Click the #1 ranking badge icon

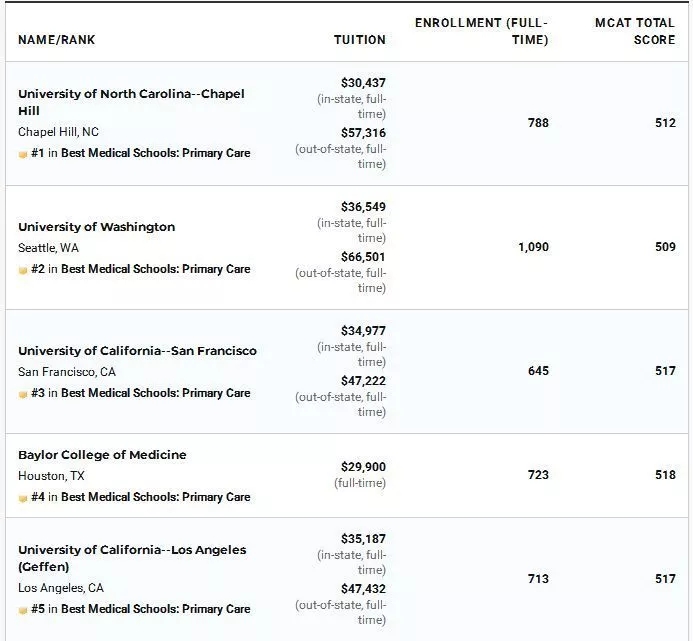click(23, 154)
